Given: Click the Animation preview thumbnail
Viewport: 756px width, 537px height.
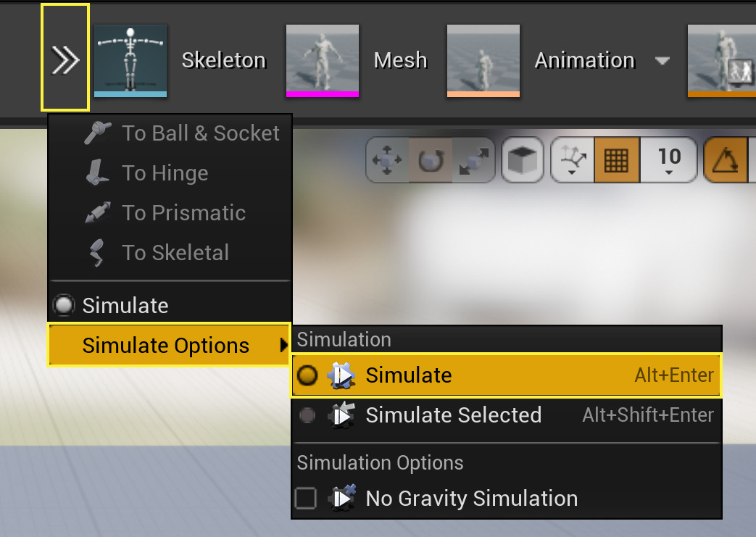Looking at the screenshot, I should click(483, 61).
